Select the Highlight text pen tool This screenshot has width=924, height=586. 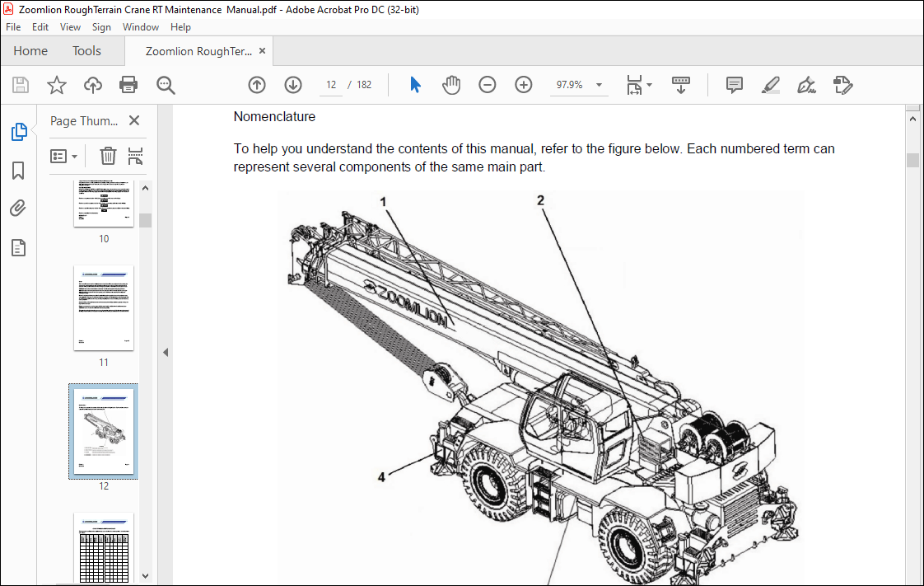771,85
